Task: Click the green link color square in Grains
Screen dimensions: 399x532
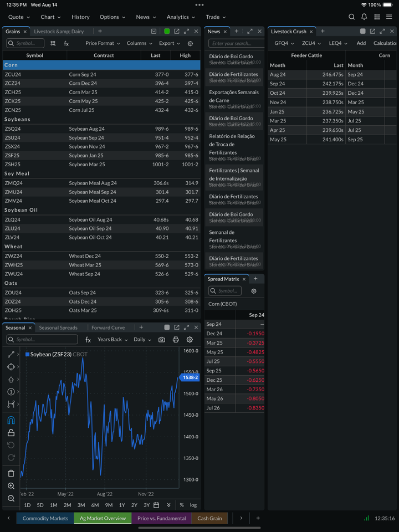Action: [x=167, y=32]
